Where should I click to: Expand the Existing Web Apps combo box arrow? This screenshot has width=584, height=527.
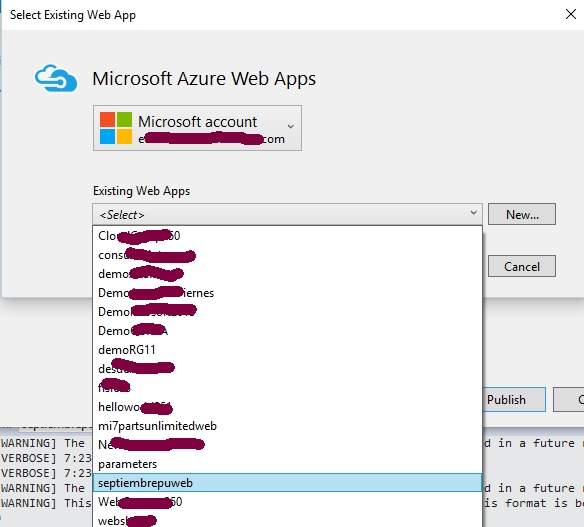[x=473, y=214]
